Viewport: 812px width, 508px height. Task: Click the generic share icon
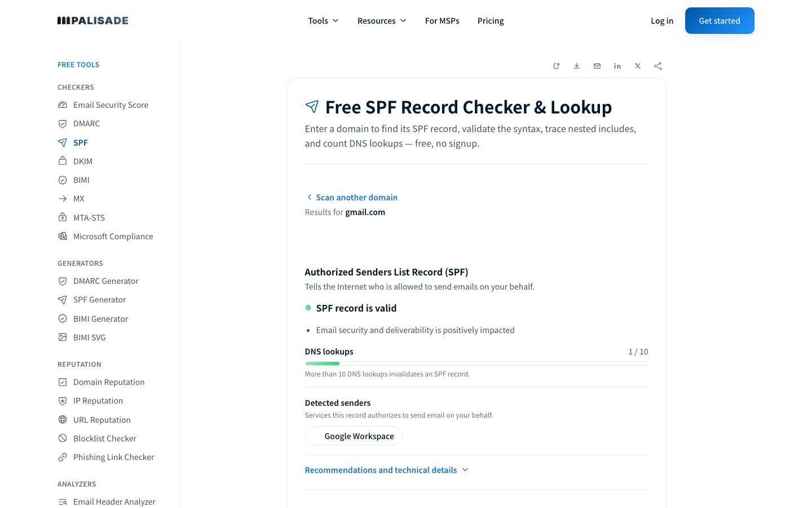pyautogui.click(x=658, y=66)
